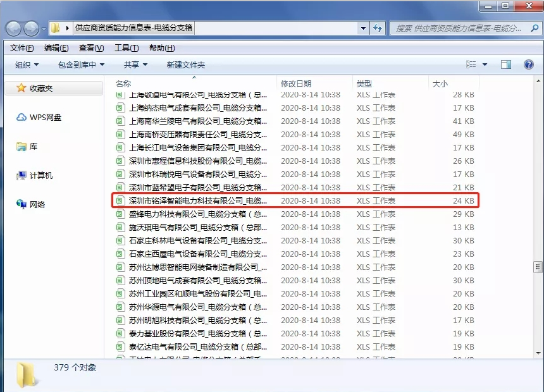Screen dimensions: 544x392
Task: Open the 文件(F) menu
Action: coord(22,48)
